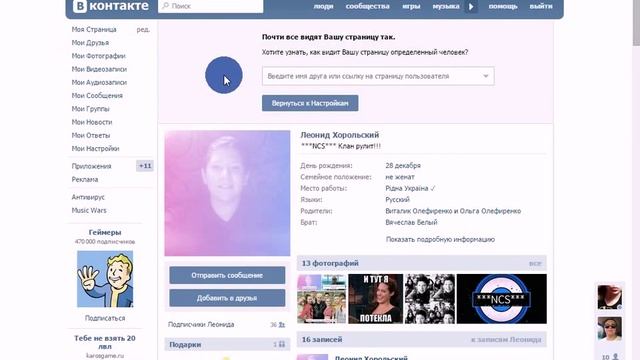The height and width of the screenshot is (360, 640).
Task: Open the black-and-white faces collage photo
Action: (x=430, y=299)
